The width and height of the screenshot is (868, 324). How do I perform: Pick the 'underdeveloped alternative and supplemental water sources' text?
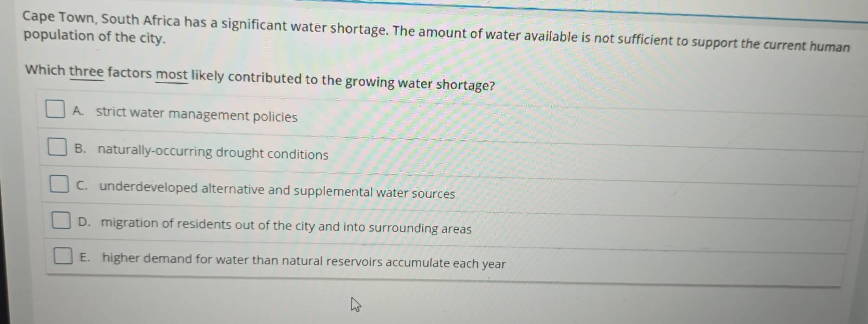coord(277,190)
